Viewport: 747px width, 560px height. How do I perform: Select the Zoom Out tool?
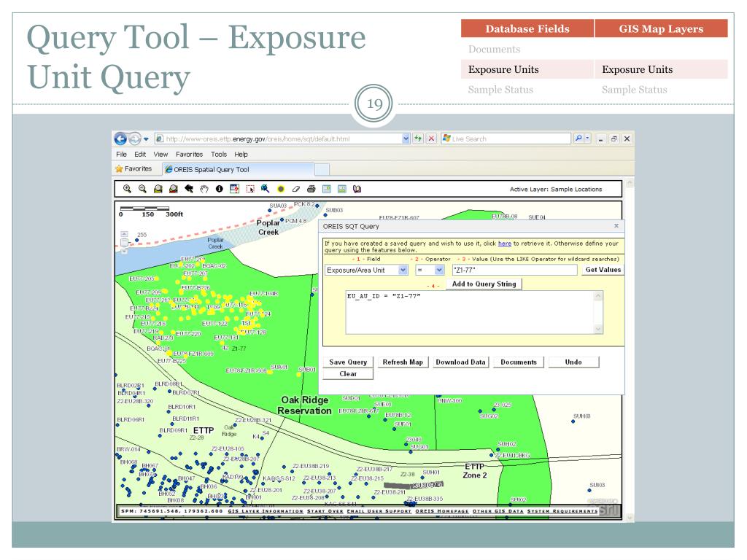coord(142,189)
